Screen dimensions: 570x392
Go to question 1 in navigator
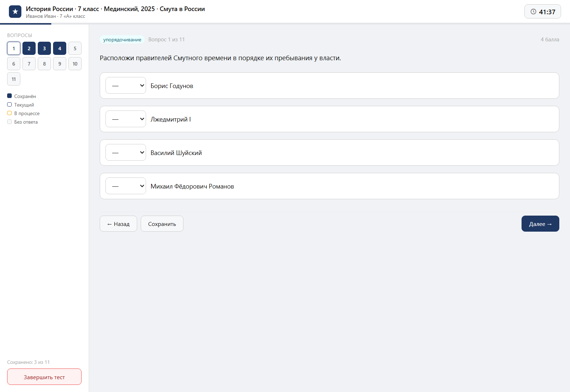[14, 48]
